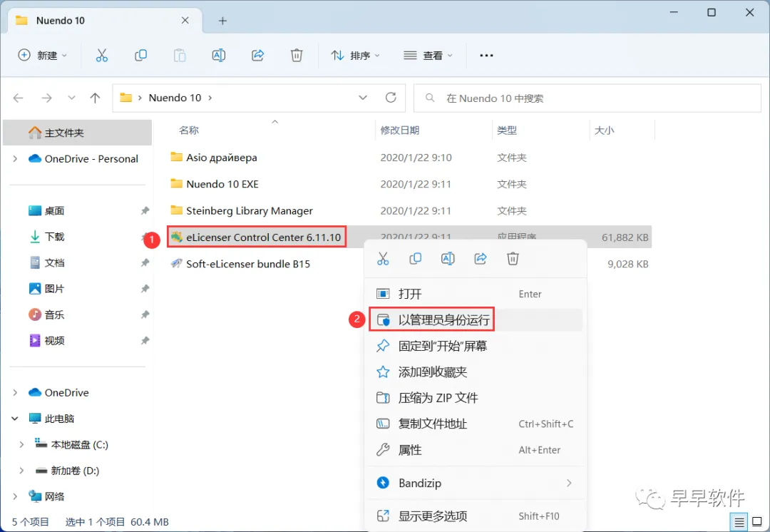
Task: Unpin 音乐 from quick access
Action: pyautogui.click(x=145, y=315)
